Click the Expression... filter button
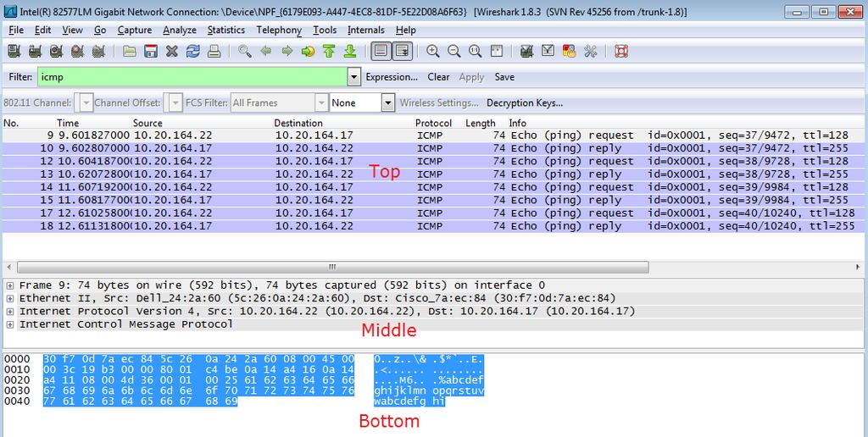 point(392,77)
